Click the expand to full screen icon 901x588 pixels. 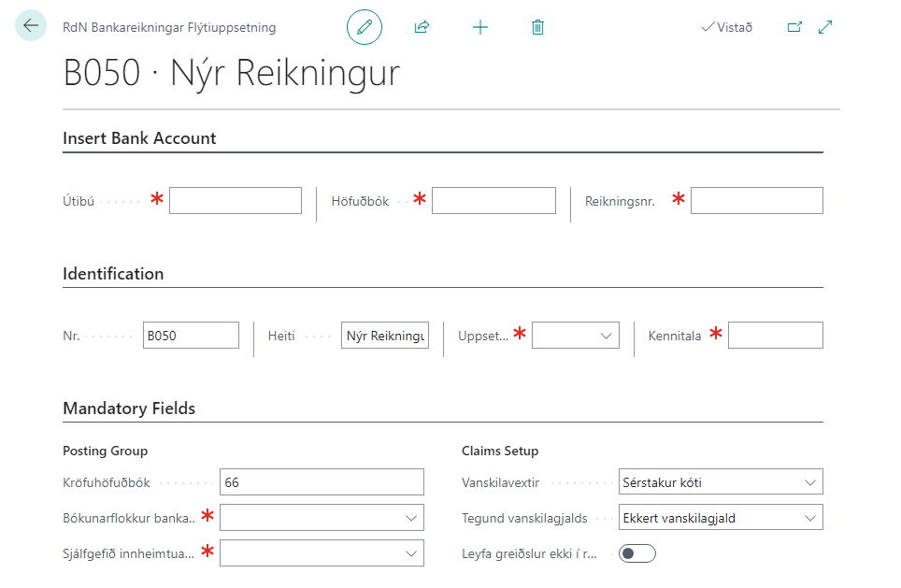pos(825,27)
